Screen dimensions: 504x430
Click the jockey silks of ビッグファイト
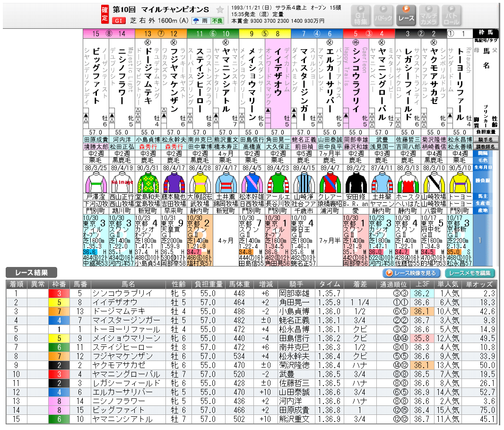point(96,182)
